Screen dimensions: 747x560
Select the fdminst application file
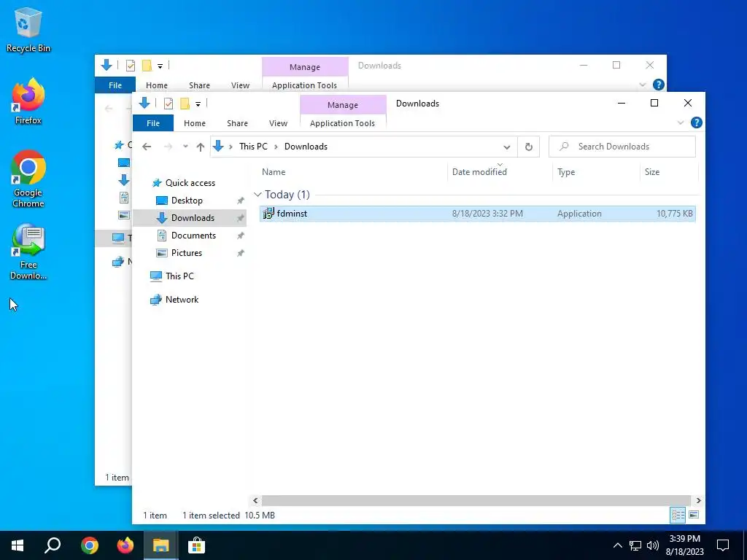tap(477, 214)
